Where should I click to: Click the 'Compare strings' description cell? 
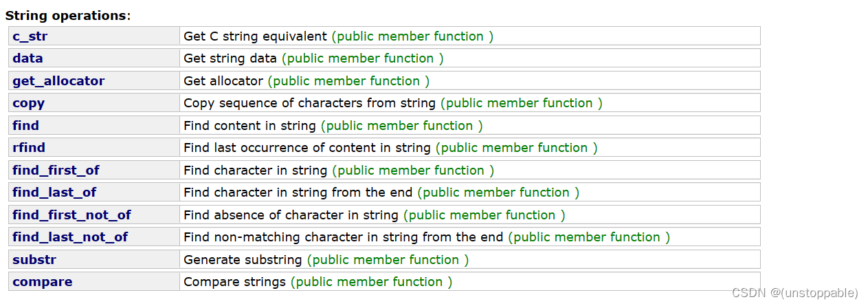tap(234, 282)
